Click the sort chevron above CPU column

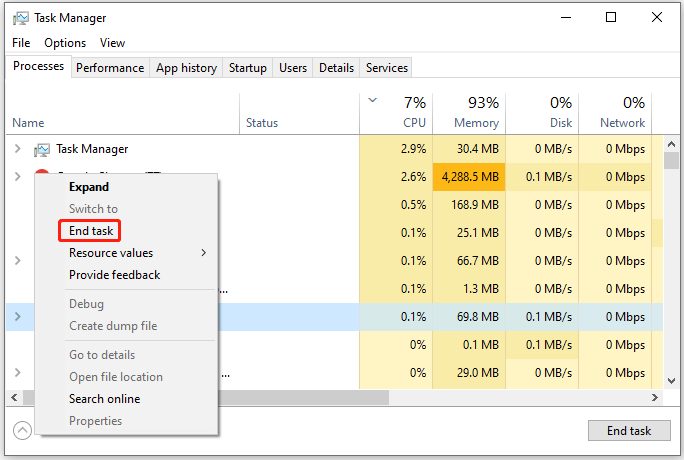click(x=372, y=100)
